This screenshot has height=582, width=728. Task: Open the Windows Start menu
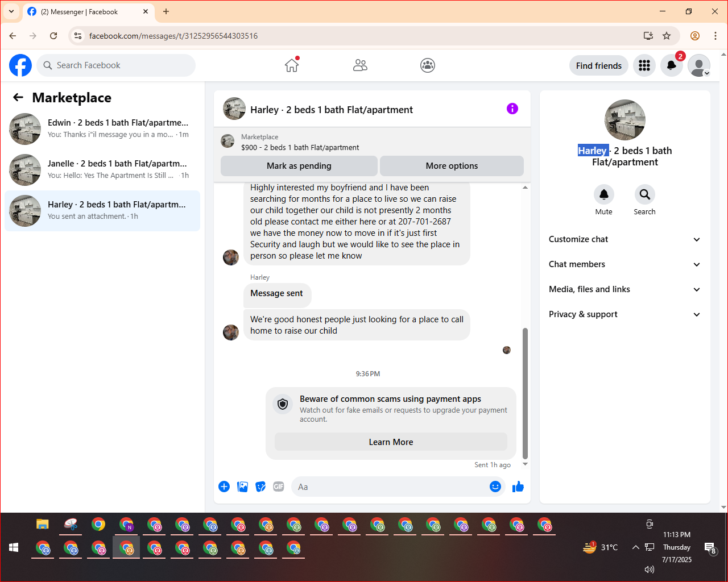(14, 547)
